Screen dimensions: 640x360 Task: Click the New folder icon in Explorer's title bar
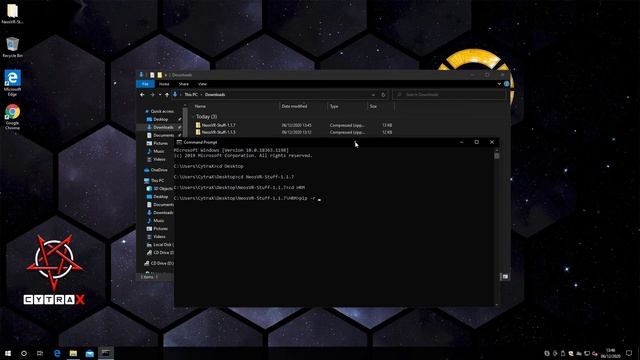tap(160, 75)
